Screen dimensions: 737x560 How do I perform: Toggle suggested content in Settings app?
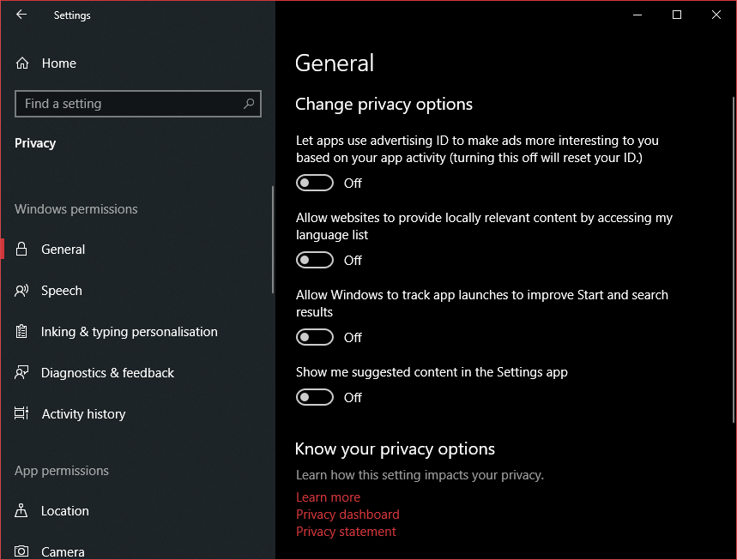[314, 397]
